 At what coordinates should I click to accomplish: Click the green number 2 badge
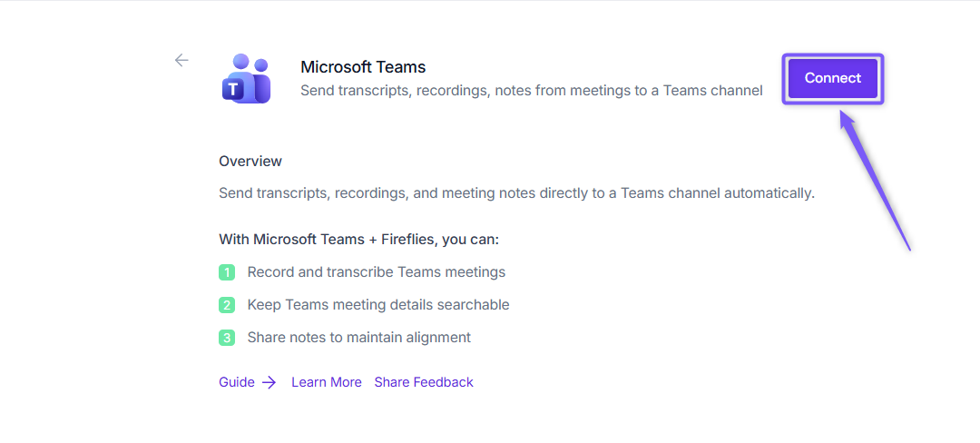(x=227, y=305)
